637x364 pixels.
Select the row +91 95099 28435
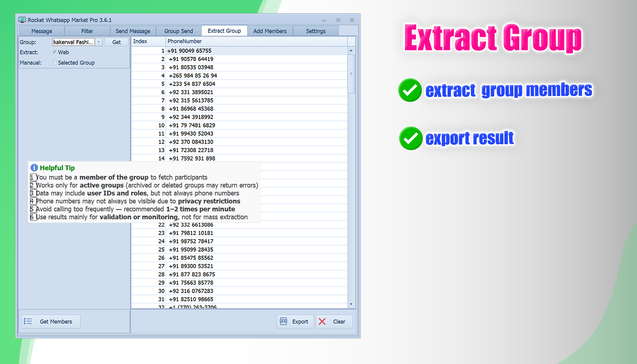(x=239, y=249)
